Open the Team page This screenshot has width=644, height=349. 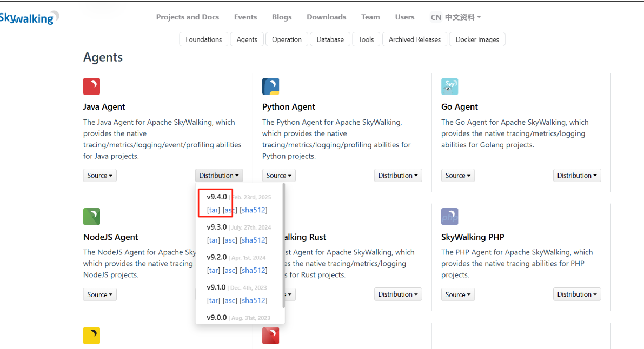370,17
